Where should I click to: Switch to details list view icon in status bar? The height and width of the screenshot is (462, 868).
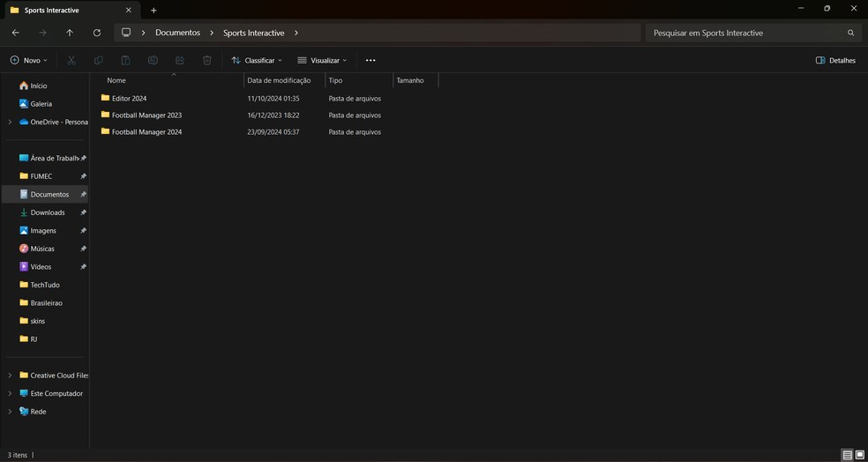848,455
